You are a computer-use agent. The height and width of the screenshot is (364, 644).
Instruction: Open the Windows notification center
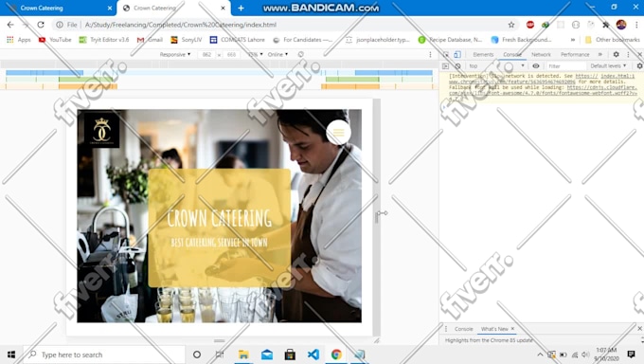[632, 355]
